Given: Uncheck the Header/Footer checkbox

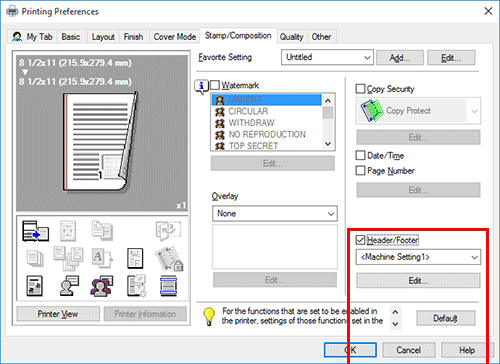Looking at the screenshot, I should [x=361, y=240].
